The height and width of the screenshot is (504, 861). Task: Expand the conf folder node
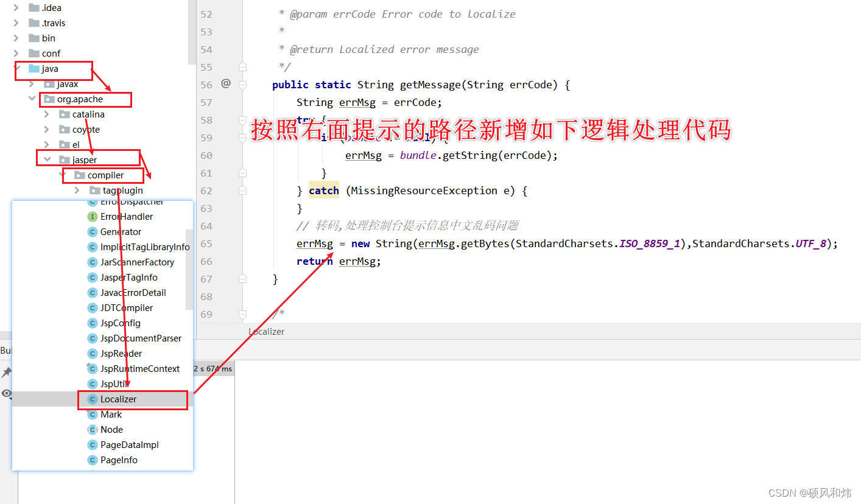tap(16, 54)
